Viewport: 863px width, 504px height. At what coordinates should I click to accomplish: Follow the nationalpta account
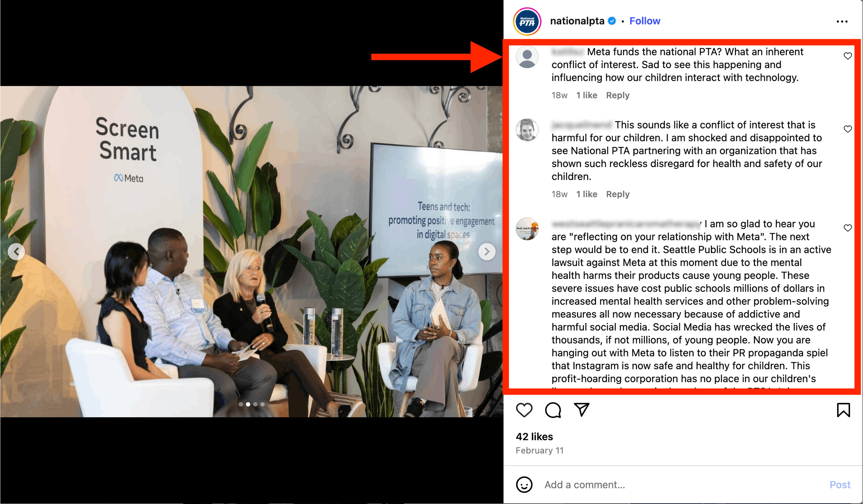coord(645,21)
